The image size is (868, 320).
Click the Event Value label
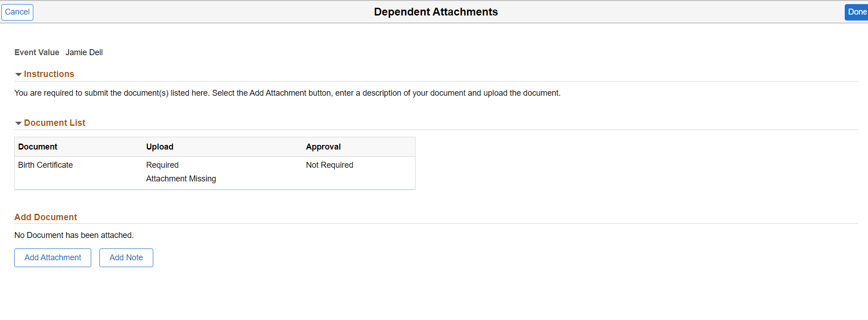37,52
